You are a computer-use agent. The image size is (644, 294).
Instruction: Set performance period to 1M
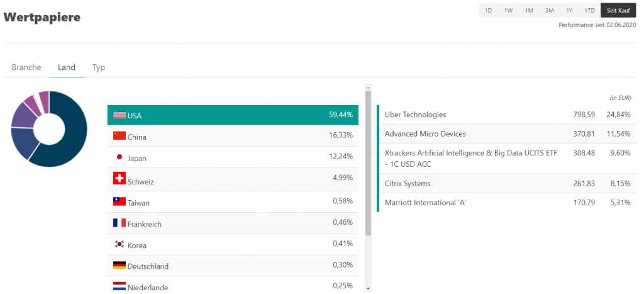point(529,11)
